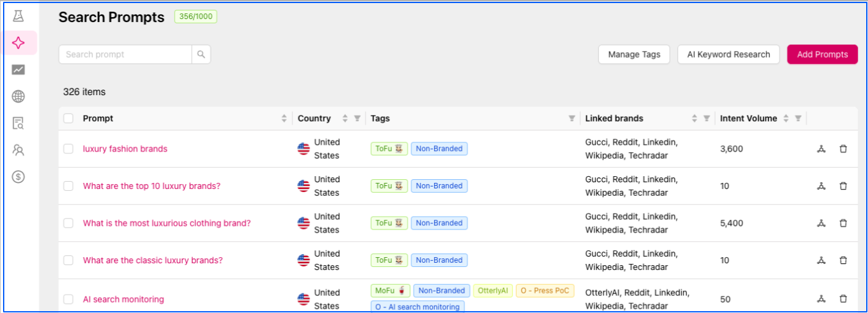The width and height of the screenshot is (868, 313).
Task: Focus the Search prompt input field
Action: pos(125,54)
